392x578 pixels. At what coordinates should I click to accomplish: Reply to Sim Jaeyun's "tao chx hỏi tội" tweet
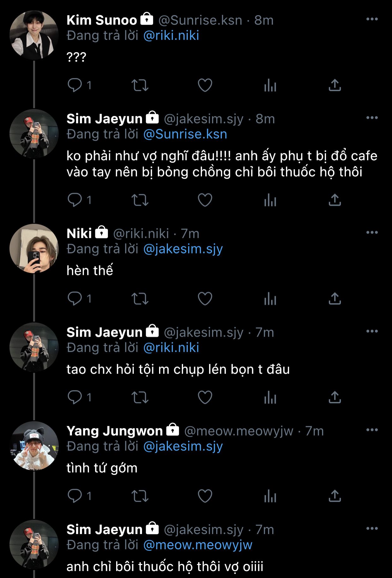[75, 398]
